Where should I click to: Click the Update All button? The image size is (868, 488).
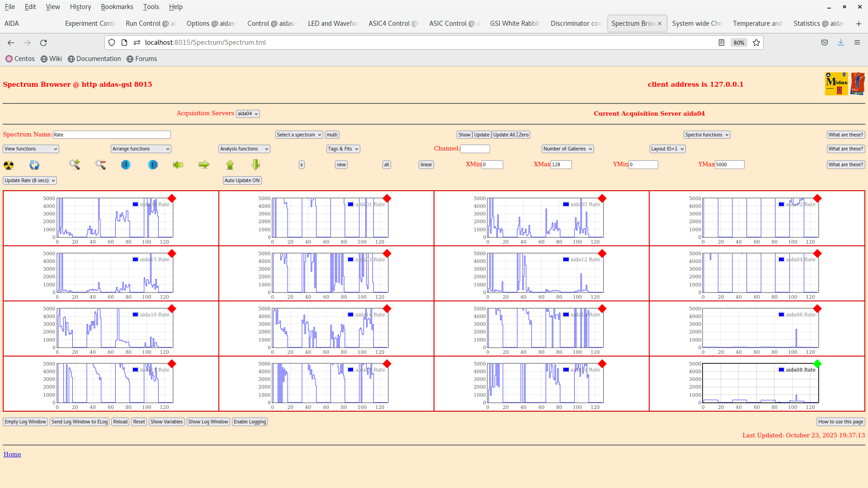[x=504, y=135]
